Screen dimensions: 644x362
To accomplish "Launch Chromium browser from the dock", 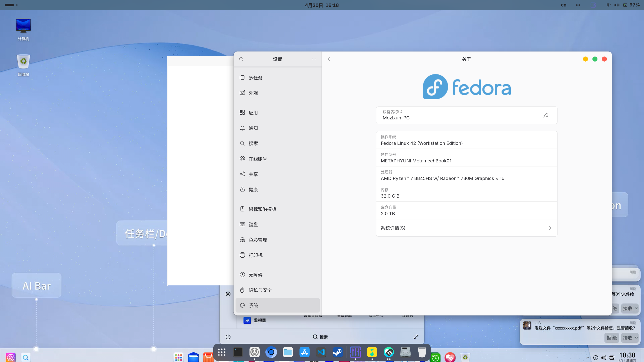I will click(271, 352).
